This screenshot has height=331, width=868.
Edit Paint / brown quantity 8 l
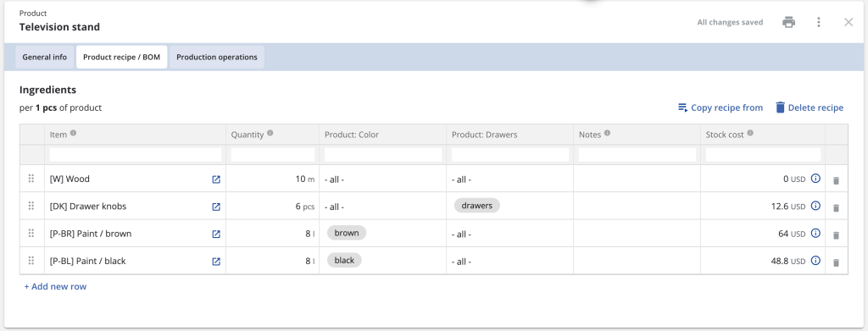tap(272, 234)
